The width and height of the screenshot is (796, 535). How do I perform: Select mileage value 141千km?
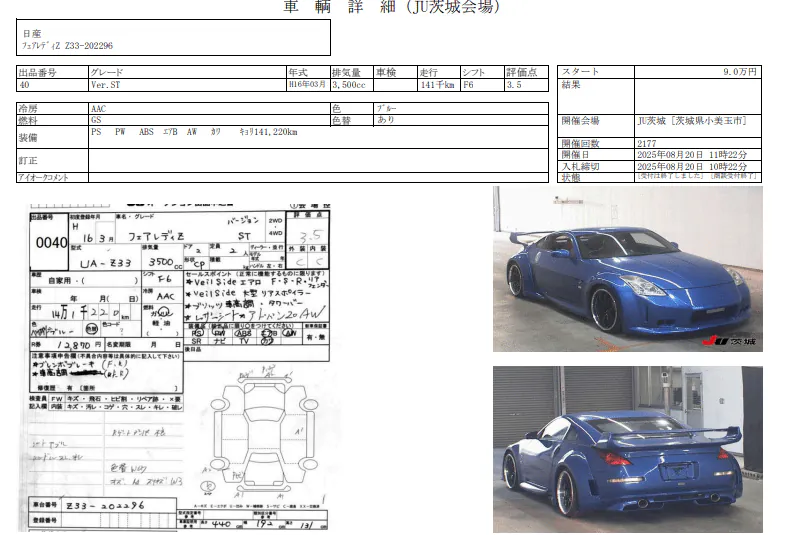[x=437, y=85]
